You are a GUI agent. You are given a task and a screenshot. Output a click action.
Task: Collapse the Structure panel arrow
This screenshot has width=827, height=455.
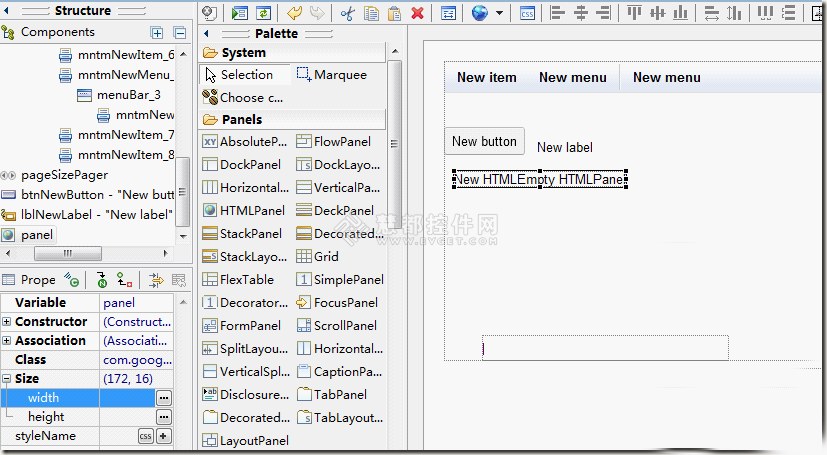click(x=7, y=11)
